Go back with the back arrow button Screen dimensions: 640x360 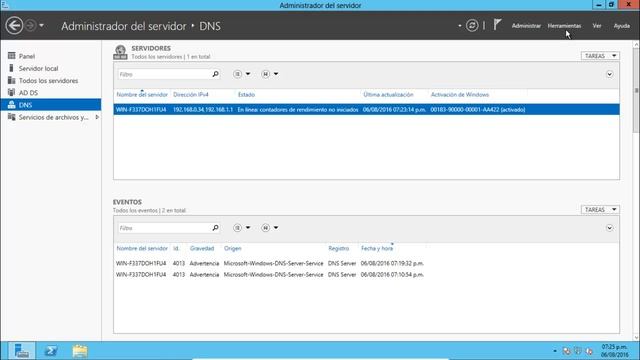coord(14,26)
